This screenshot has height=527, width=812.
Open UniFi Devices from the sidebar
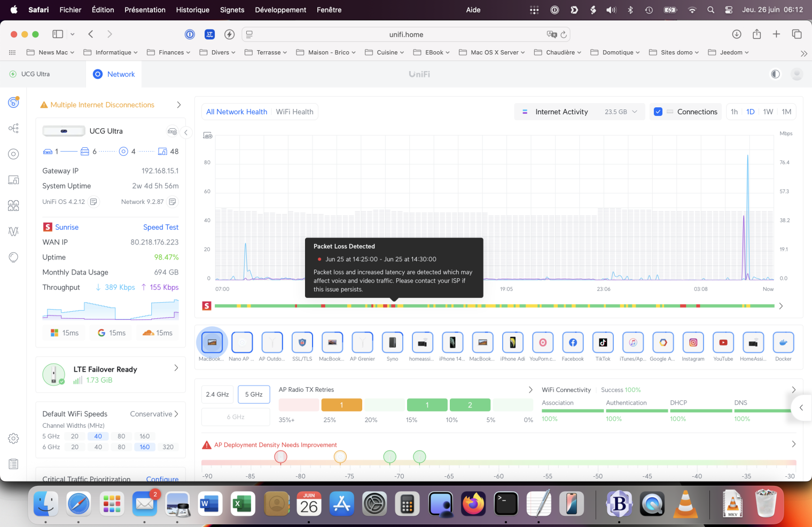13,154
